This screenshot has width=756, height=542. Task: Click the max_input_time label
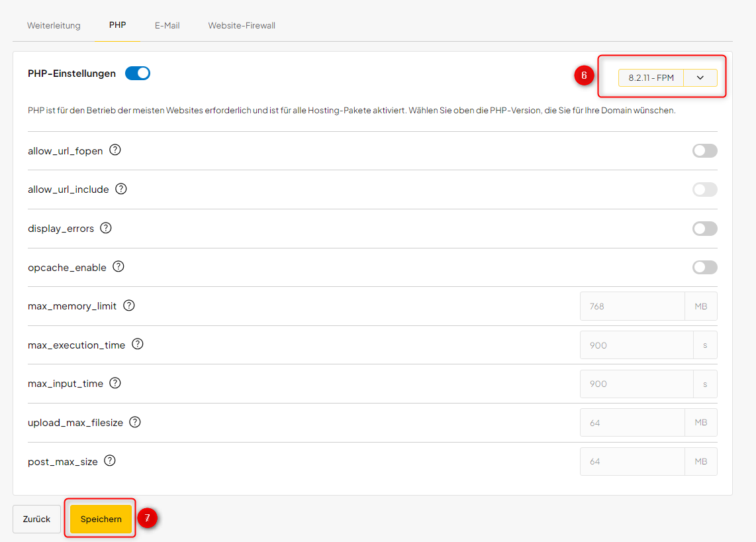pos(65,384)
